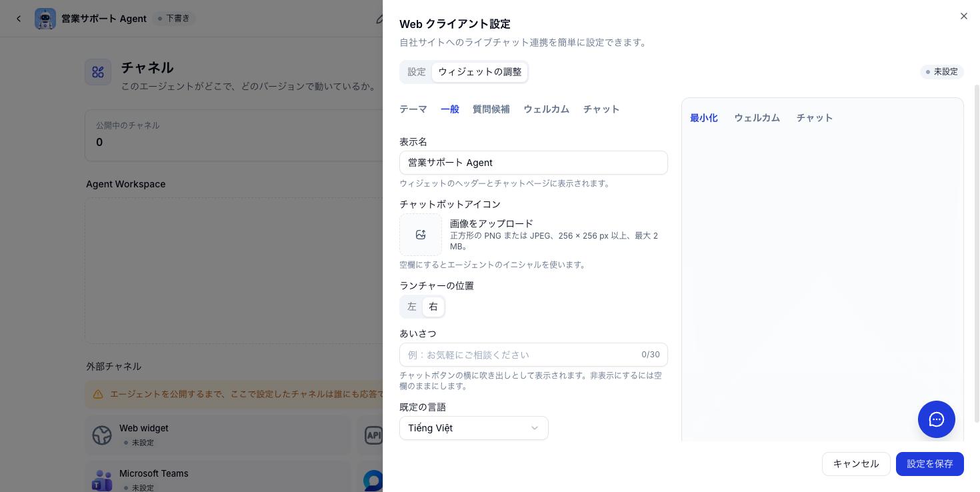Show the ウェルカム preview tab
Screen dimensions: 980x492
click(757, 118)
